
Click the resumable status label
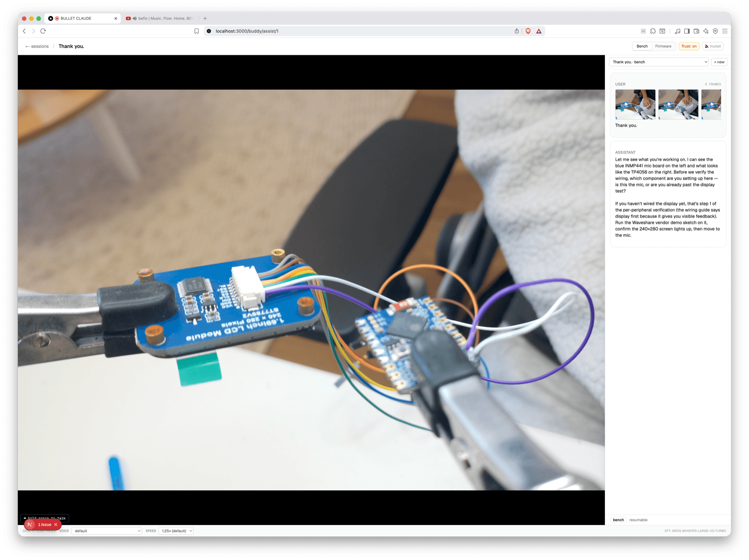click(x=638, y=520)
